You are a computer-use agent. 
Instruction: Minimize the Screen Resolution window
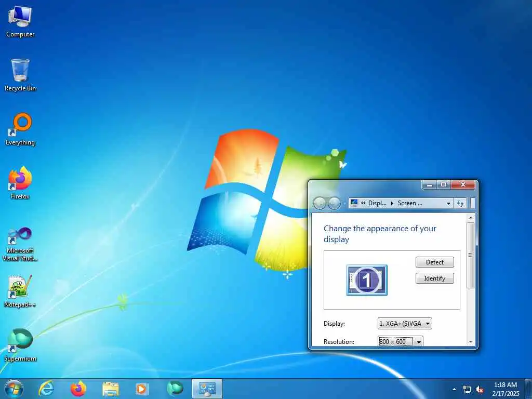(430, 185)
